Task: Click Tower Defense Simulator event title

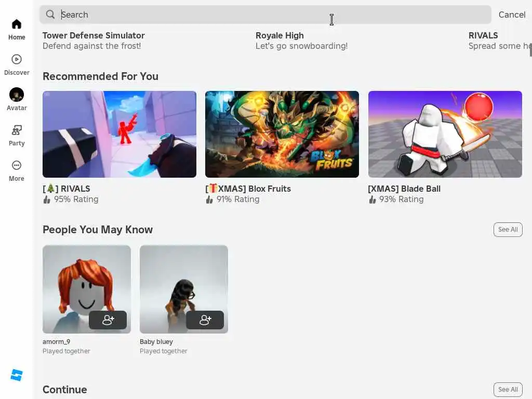Action: [x=94, y=35]
